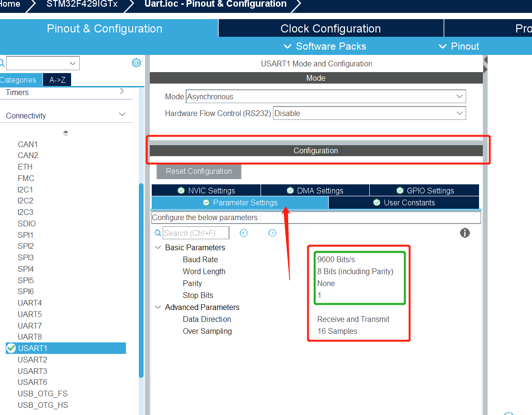Open the GPIO Settings tab
Screen dimensions: 532x415
coord(425,191)
